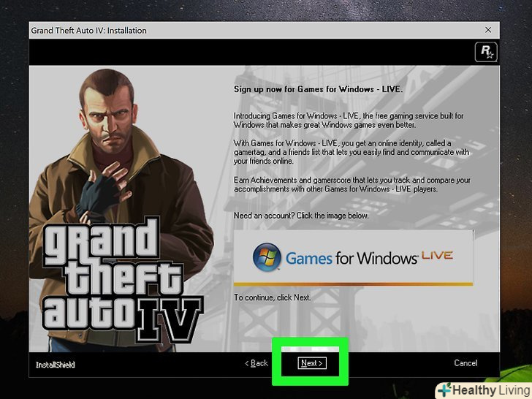Open the Games for Windows LIVE sign-up banner

coord(353,258)
